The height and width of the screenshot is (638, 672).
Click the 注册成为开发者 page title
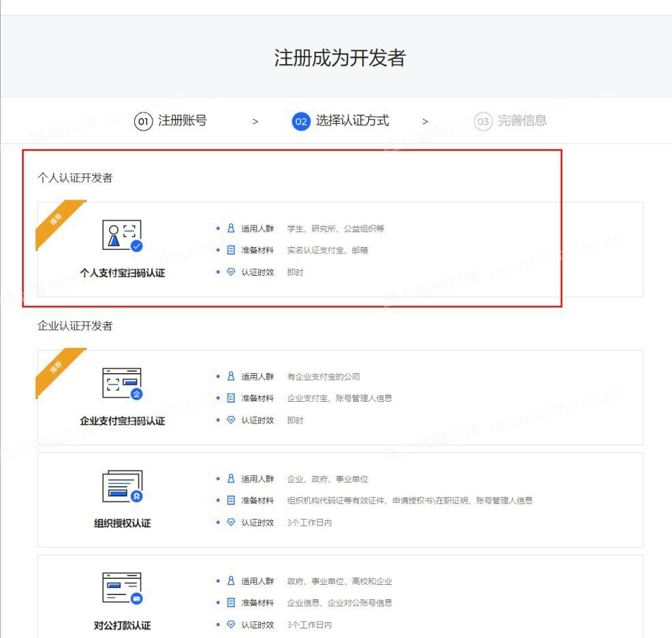(340, 58)
